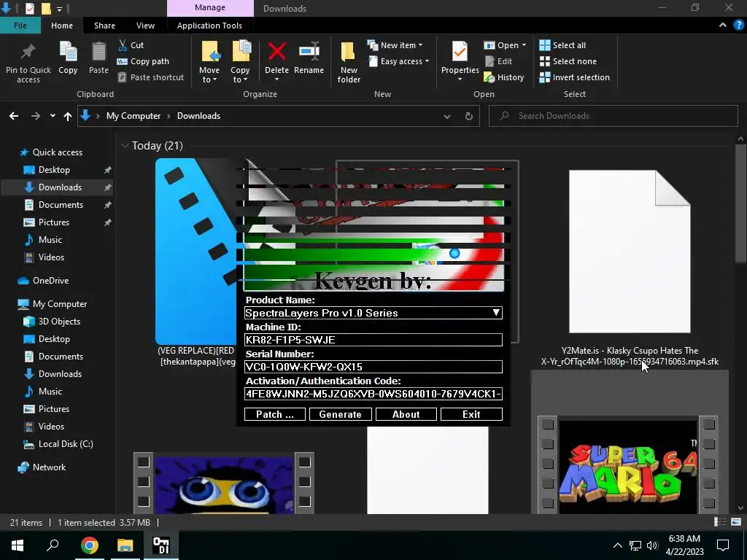Collapse the Today (21) group
The height and width of the screenshot is (560, 747).
[125, 146]
